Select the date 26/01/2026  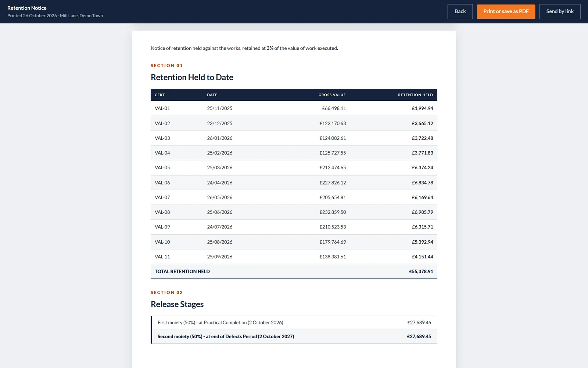(220, 138)
